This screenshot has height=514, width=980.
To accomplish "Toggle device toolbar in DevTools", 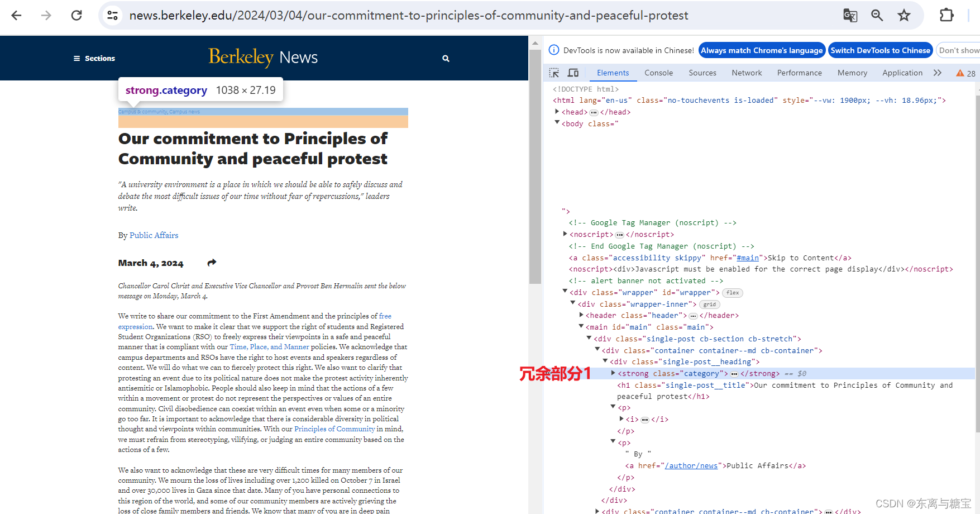I will pos(573,73).
